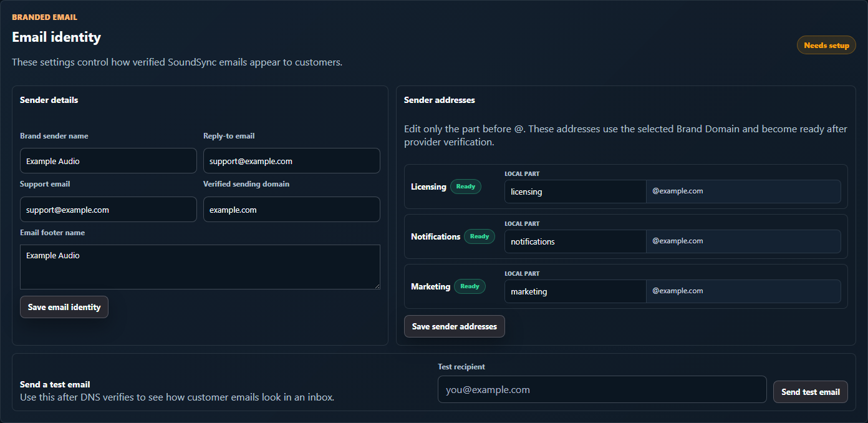Click the Licensing Ready badge

point(466,187)
